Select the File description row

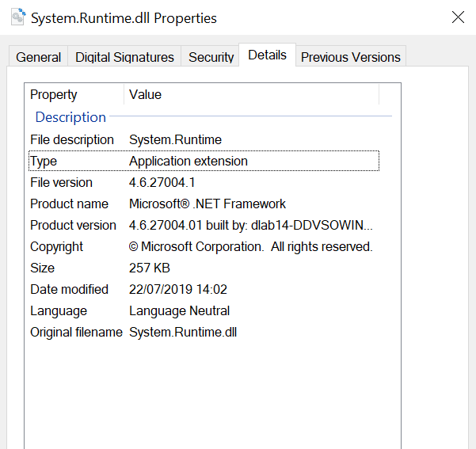click(x=204, y=139)
